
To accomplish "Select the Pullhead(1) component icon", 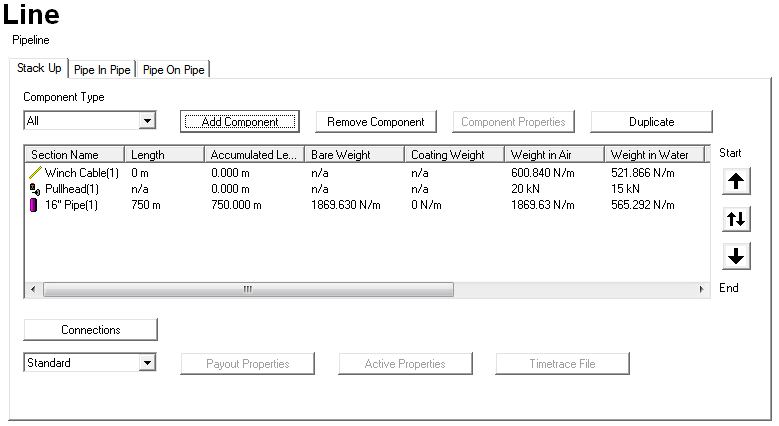I will (35, 189).
